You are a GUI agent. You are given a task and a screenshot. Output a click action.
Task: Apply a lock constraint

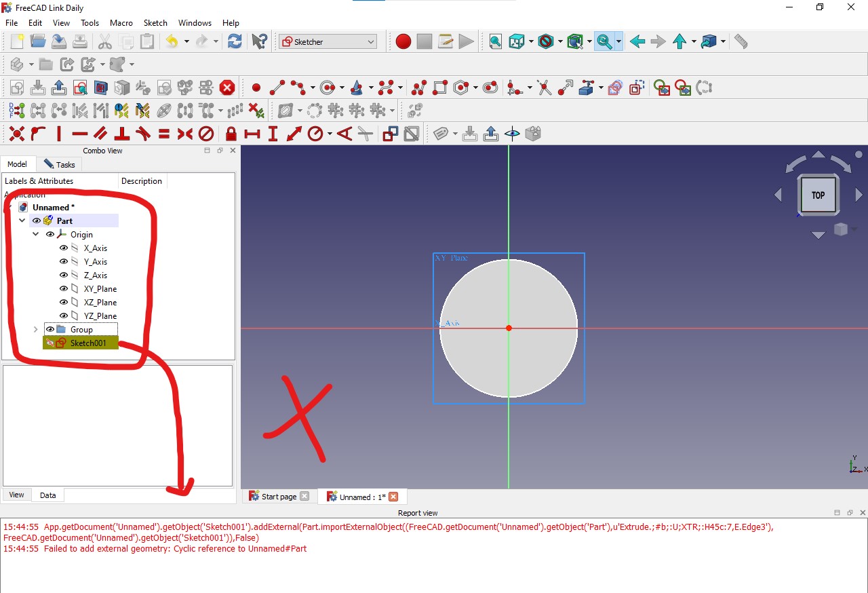click(x=231, y=134)
